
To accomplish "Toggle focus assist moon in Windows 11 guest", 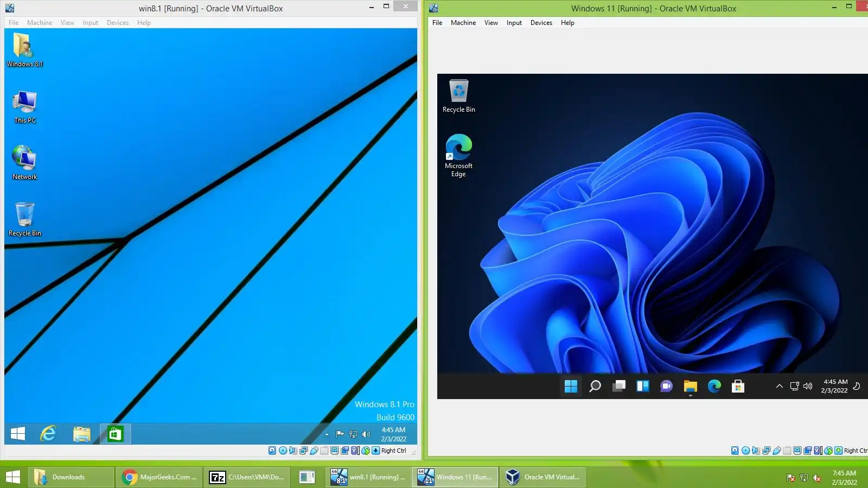I will click(857, 386).
